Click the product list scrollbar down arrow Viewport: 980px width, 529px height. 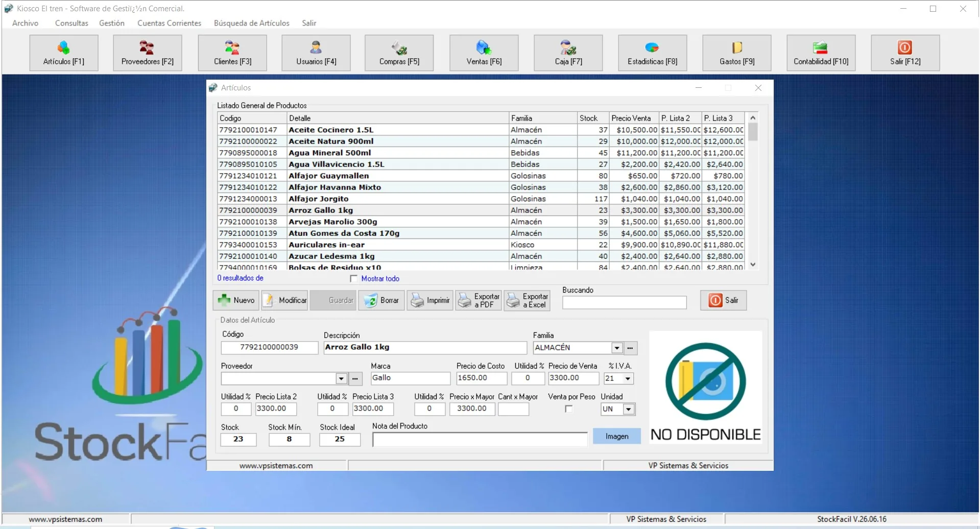[753, 264]
